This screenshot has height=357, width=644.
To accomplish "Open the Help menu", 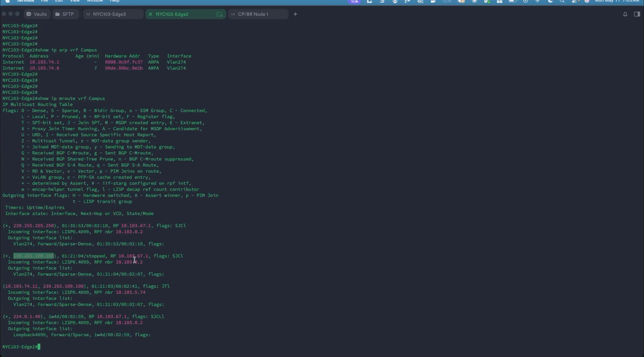I will (x=114, y=1).
